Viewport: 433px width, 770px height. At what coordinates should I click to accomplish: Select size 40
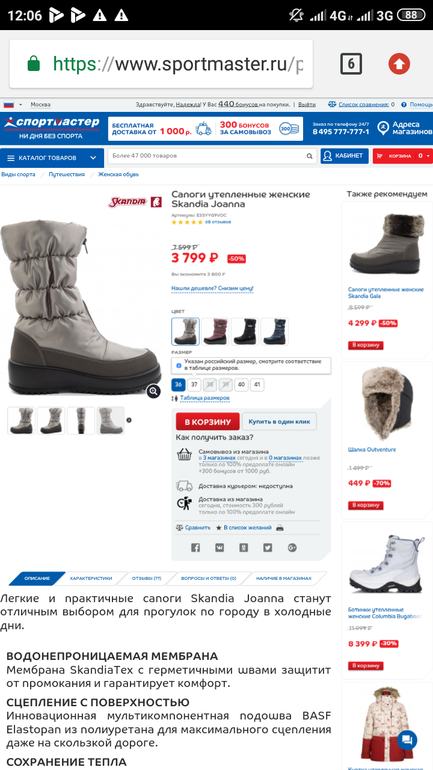point(241,385)
